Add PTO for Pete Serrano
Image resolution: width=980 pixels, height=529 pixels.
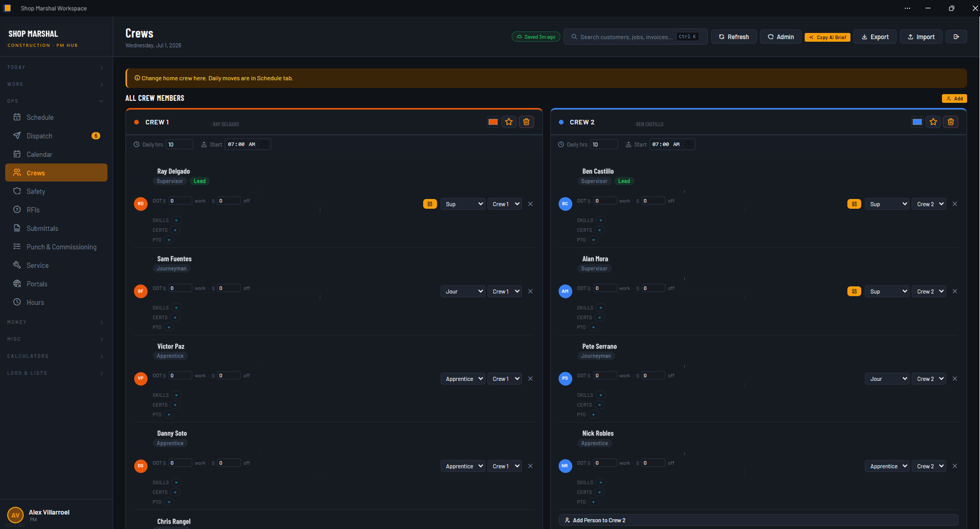tap(594, 415)
